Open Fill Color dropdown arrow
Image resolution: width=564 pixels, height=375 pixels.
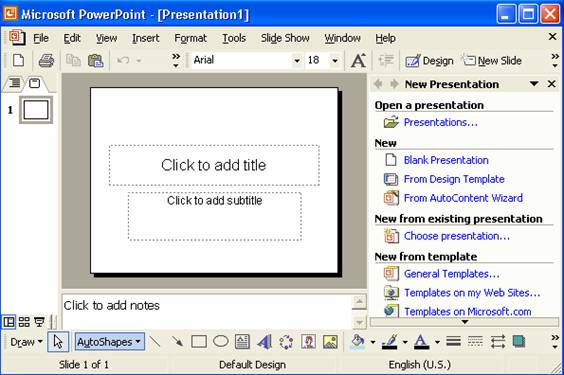[x=373, y=342]
